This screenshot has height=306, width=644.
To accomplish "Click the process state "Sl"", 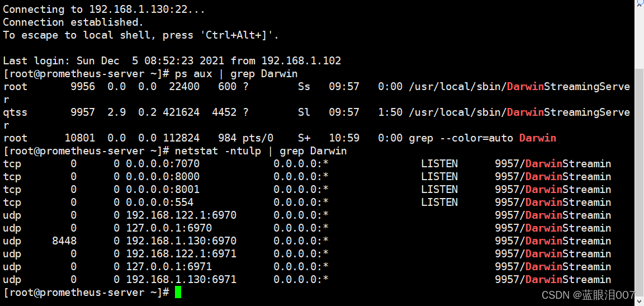I will click(304, 112).
